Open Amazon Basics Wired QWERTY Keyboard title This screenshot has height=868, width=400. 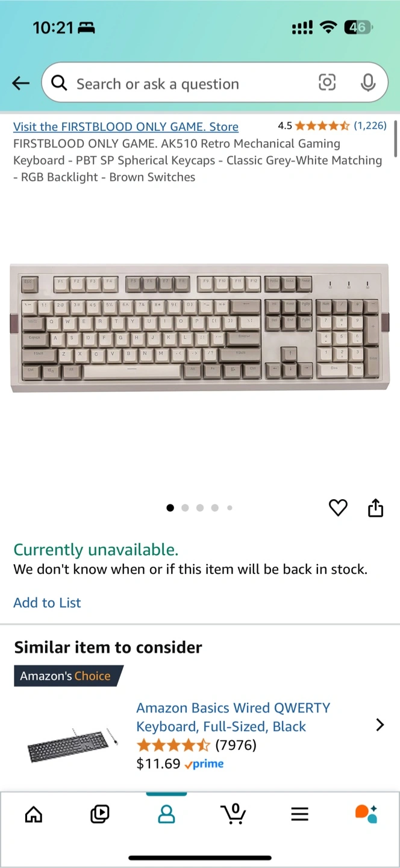pyautogui.click(x=233, y=717)
